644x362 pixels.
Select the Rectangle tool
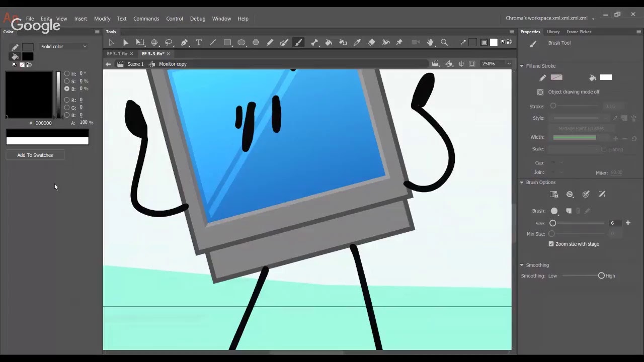click(227, 43)
